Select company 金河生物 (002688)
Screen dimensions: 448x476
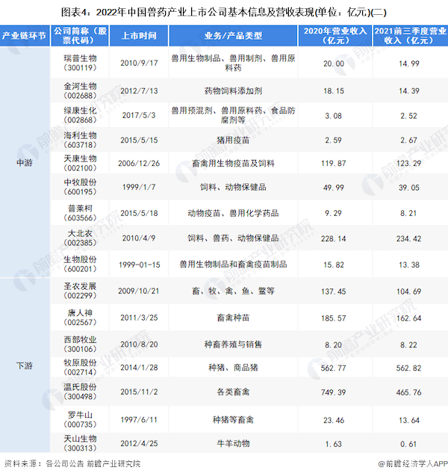(x=80, y=90)
